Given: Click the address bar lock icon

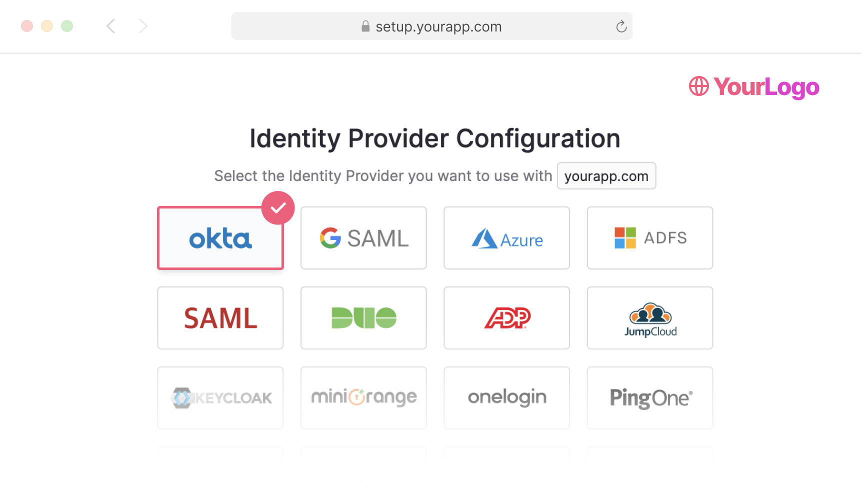Looking at the screenshot, I should 365,26.
